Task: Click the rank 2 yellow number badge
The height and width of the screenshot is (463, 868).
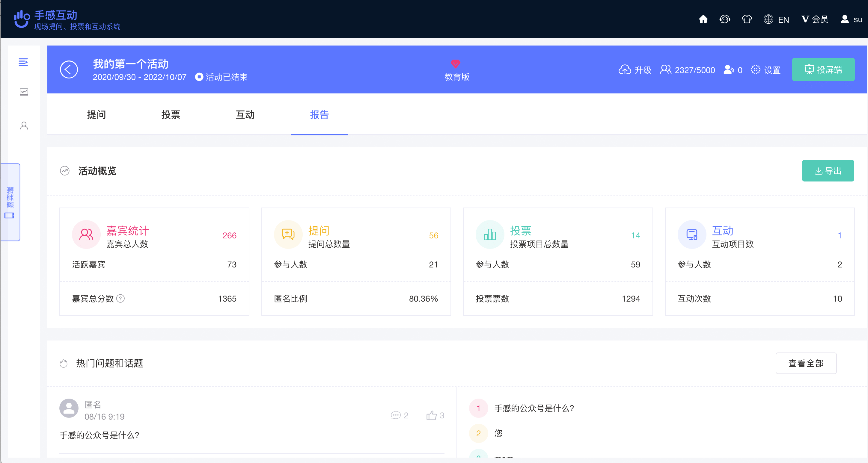Action: coord(478,433)
